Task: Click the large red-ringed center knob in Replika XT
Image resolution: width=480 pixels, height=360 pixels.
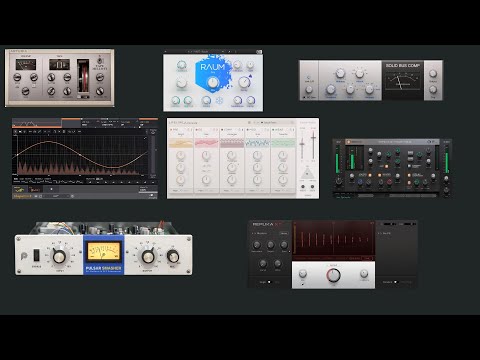Action: [333, 275]
